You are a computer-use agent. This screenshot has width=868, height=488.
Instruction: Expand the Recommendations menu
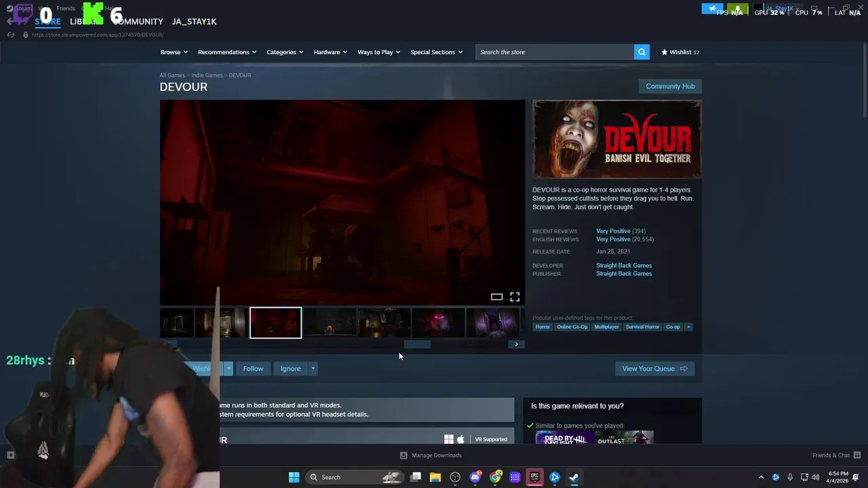click(227, 52)
